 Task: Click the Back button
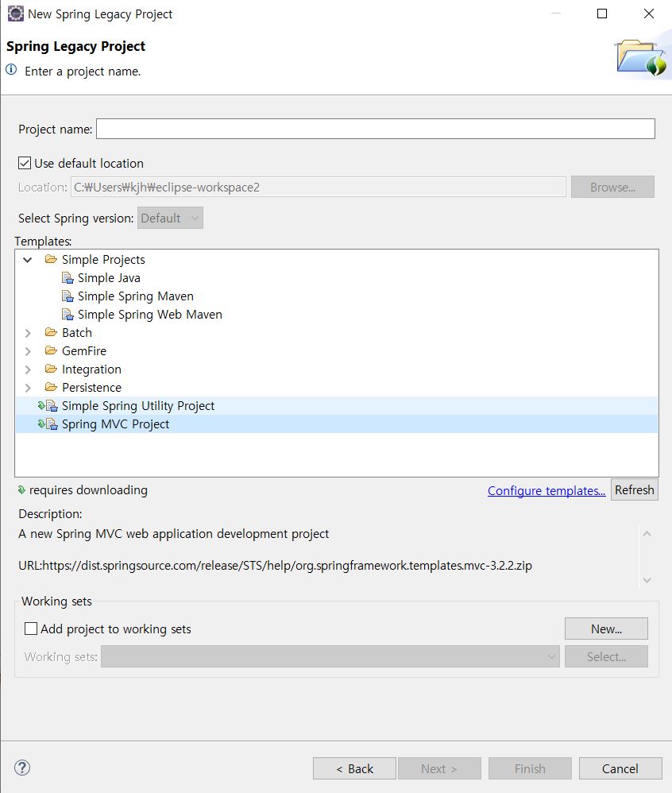pyautogui.click(x=354, y=768)
